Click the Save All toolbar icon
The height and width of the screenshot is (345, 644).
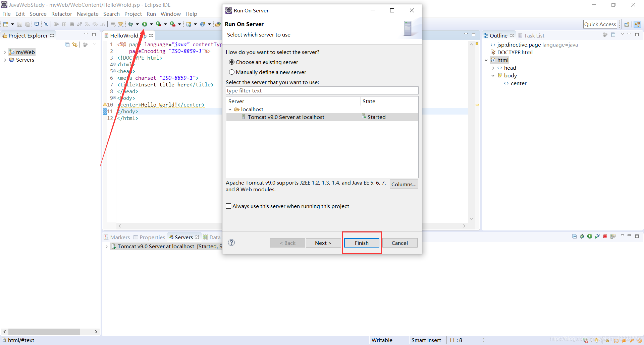[x=27, y=24]
